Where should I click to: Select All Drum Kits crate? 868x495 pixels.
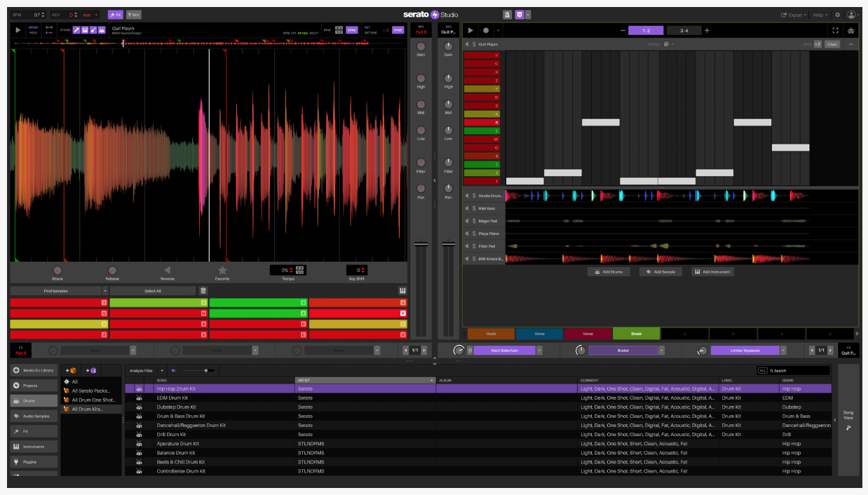(x=91, y=409)
